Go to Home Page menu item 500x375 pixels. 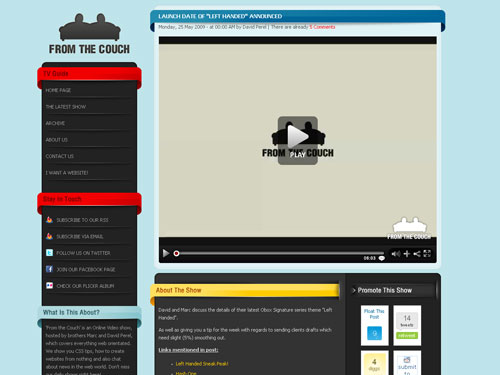click(58, 90)
